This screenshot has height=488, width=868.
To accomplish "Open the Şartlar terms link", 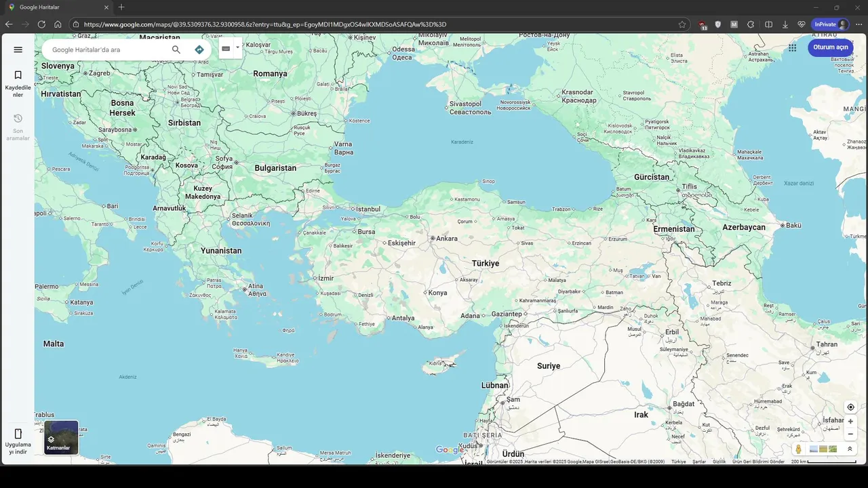I will point(699,462).
